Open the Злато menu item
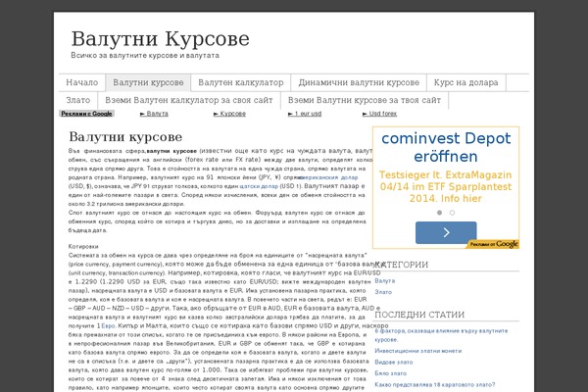588x392 pixels. 78,100
